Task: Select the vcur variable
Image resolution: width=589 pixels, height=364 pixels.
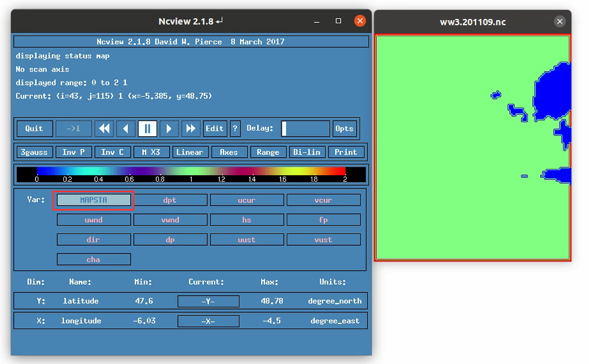Action: [323, 200]
